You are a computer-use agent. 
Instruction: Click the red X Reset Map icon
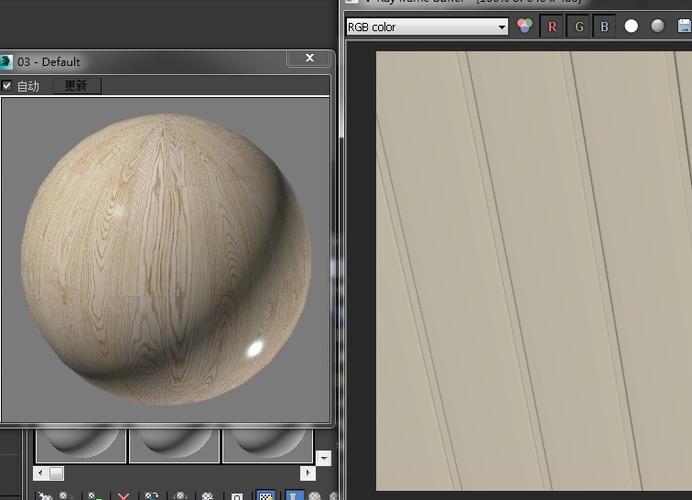pyautogui.click(x=124, y=496)
